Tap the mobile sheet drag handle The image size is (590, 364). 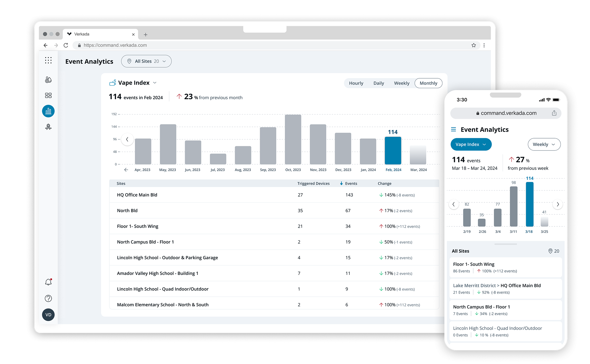click(506, 244)
